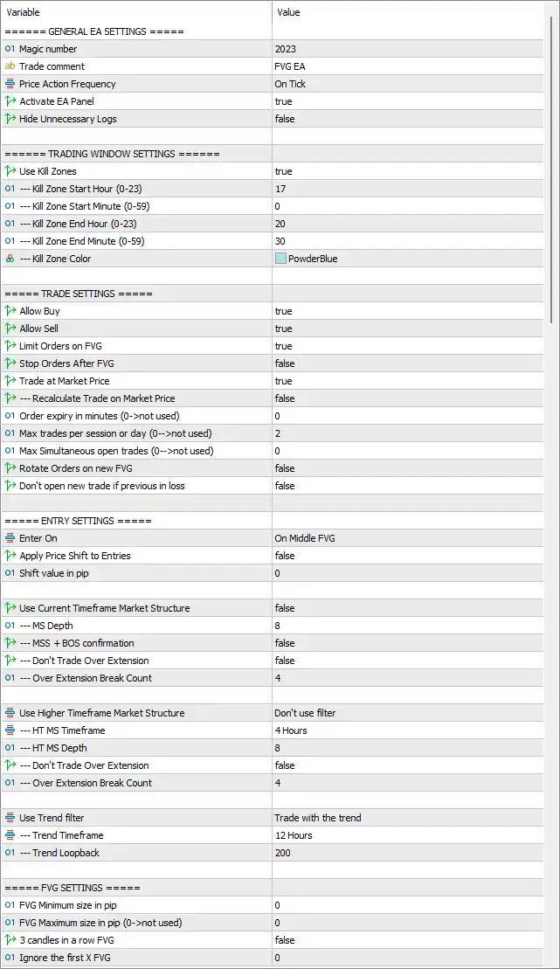Select the FVG SETTINGS header row
560x969 pixels.
coord(272,888)
